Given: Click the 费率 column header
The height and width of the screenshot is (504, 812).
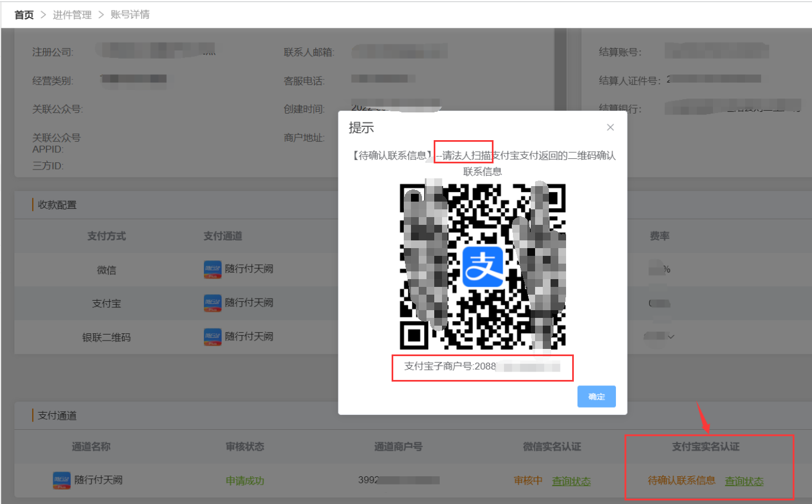Looking at the screenshot, I should [659, 236].
